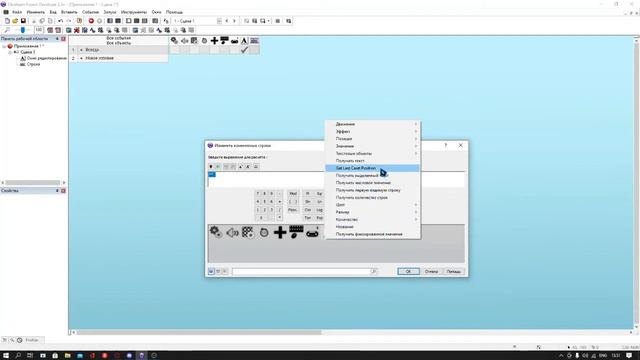The image size is (640, 360).
Task: Click the 100 zoom value field
Action: [39, 30]
